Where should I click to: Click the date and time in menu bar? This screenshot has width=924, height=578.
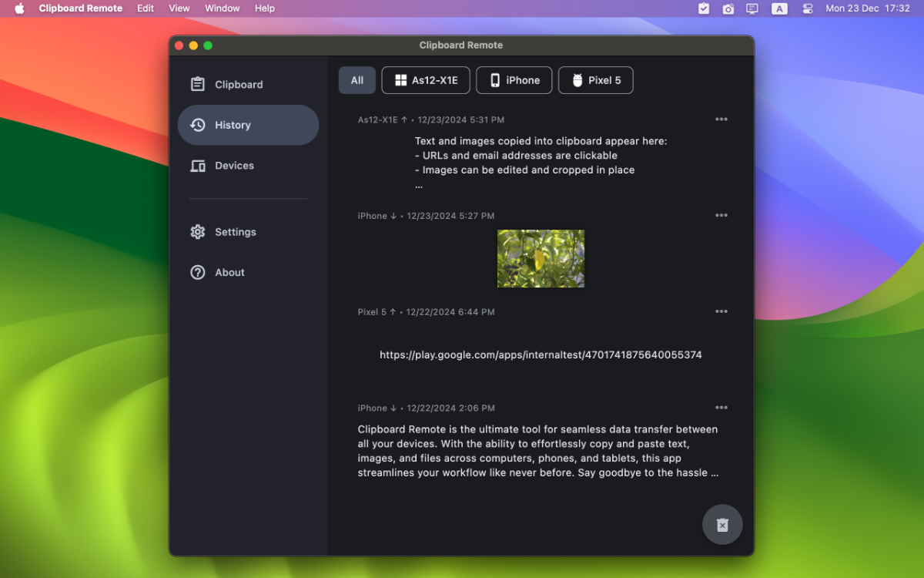(x=868, y=8)
